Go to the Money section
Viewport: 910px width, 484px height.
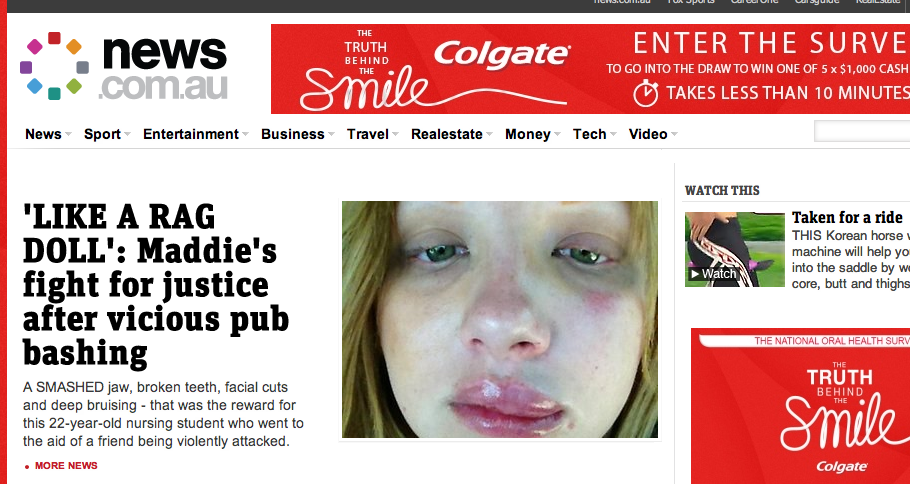(528, 134)
